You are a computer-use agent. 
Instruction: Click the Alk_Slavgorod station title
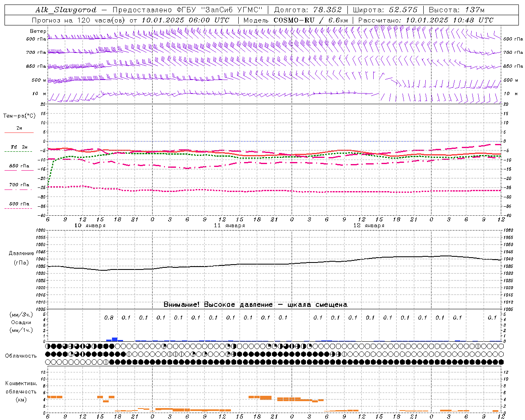coord(66,10)
